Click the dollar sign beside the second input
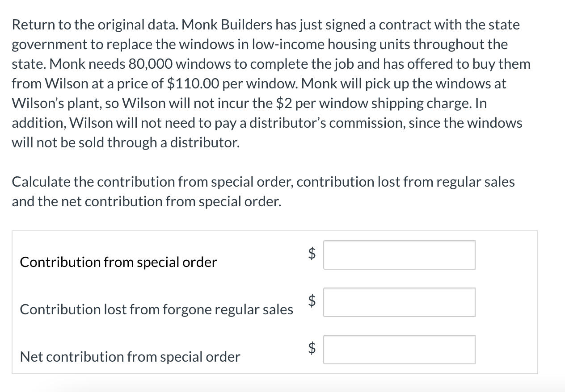 pos(312,300)
